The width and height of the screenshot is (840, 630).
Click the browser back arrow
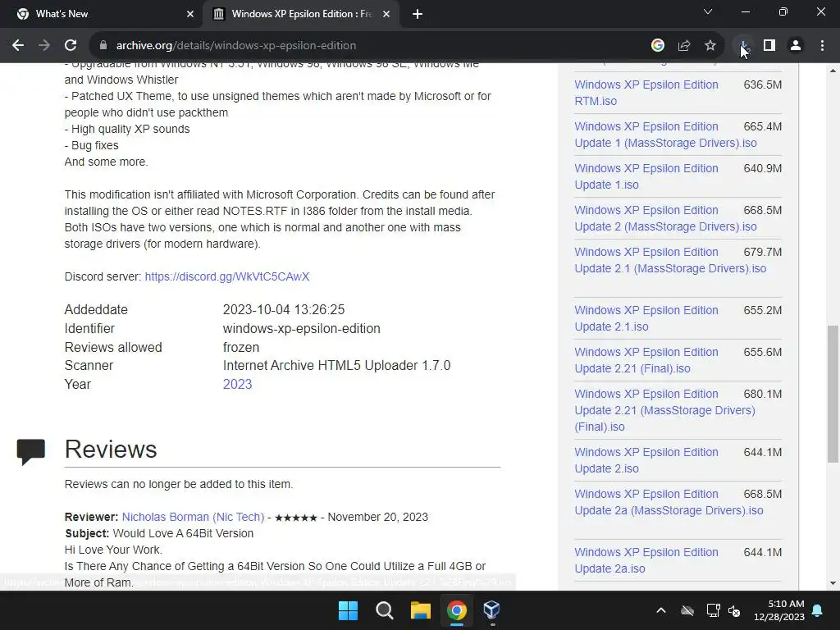[x=18, y=46]
